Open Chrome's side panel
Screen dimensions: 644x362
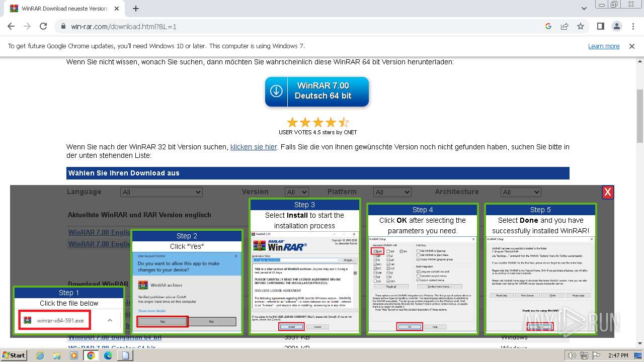pyautogui.click(x=601, y=26)
